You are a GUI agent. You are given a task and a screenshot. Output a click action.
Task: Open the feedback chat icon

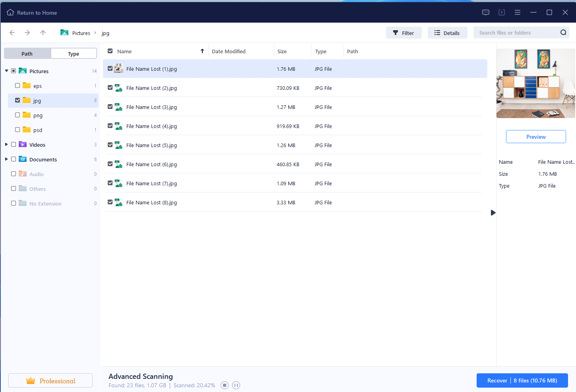tap(486, 13)
